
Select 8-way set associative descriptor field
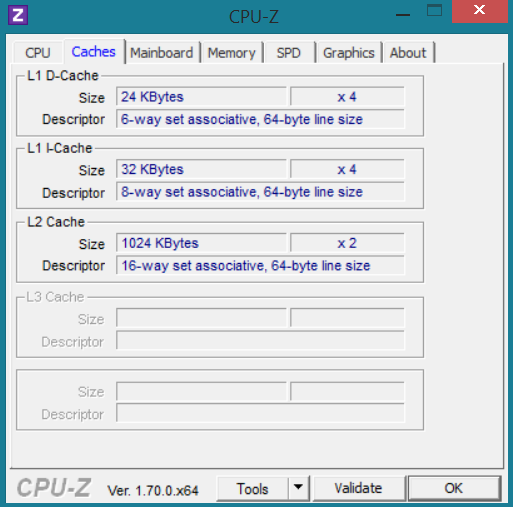(x=260, y=192)
